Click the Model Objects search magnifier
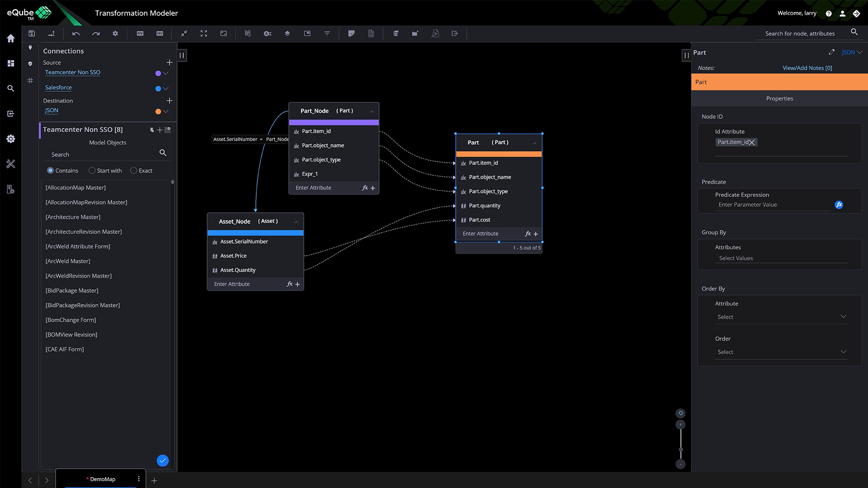 (x=163, y=153)
